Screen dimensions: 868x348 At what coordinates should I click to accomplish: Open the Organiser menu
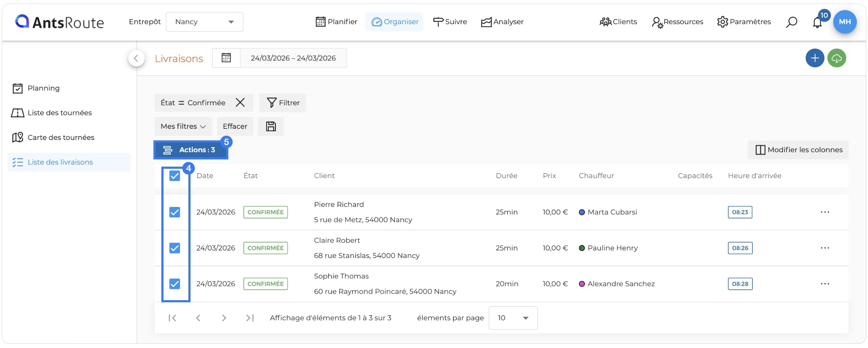(395, 22)
